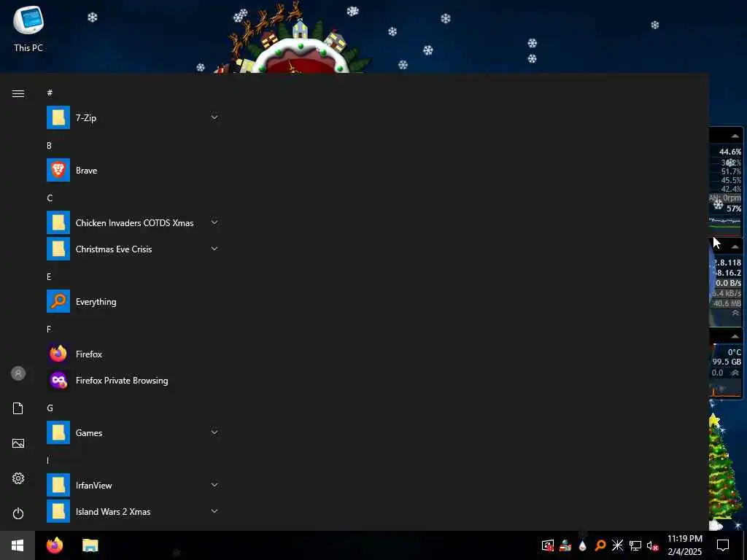Click the 'C' letter group header

pos(50,198)
